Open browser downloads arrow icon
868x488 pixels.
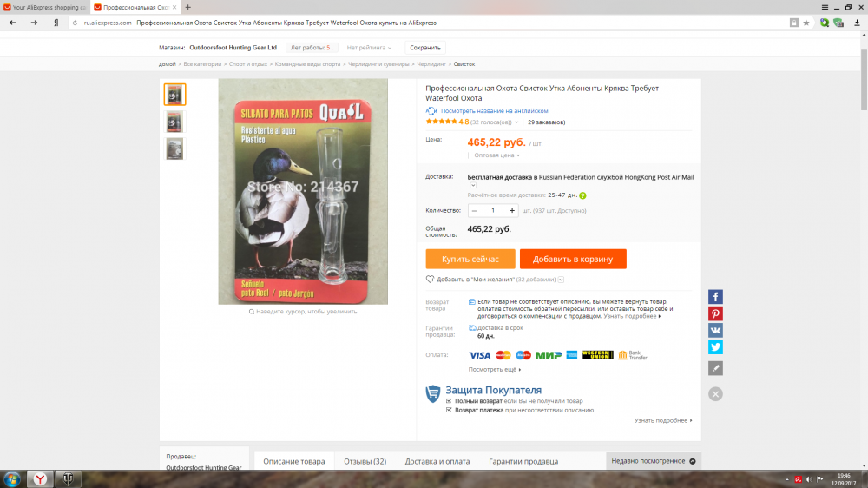857,23
